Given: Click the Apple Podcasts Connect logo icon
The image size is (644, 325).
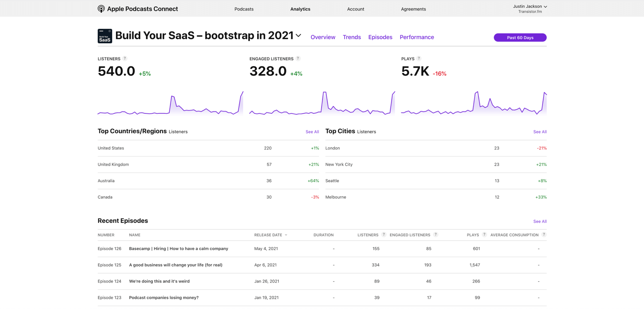Looking at the screenshot, I should [x=101, y=9].
